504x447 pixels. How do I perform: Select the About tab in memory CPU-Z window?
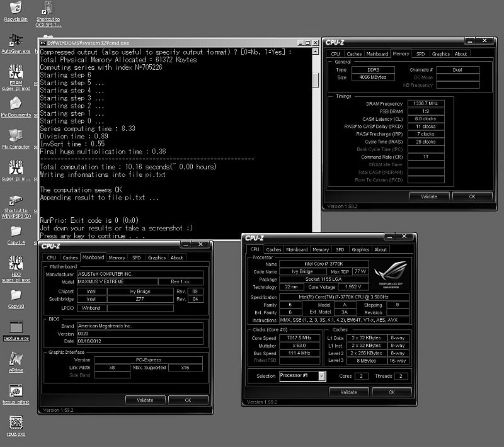pyautogui.click(x=461, y=54)
